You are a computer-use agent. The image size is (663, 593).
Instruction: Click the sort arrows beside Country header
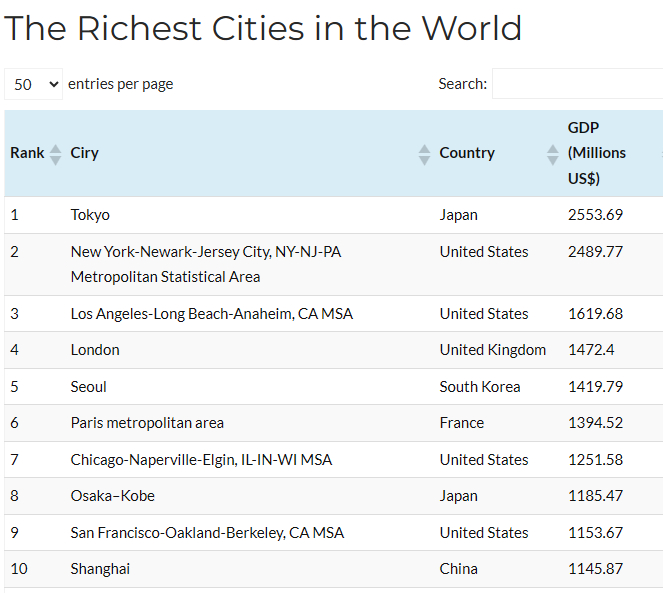553,154
